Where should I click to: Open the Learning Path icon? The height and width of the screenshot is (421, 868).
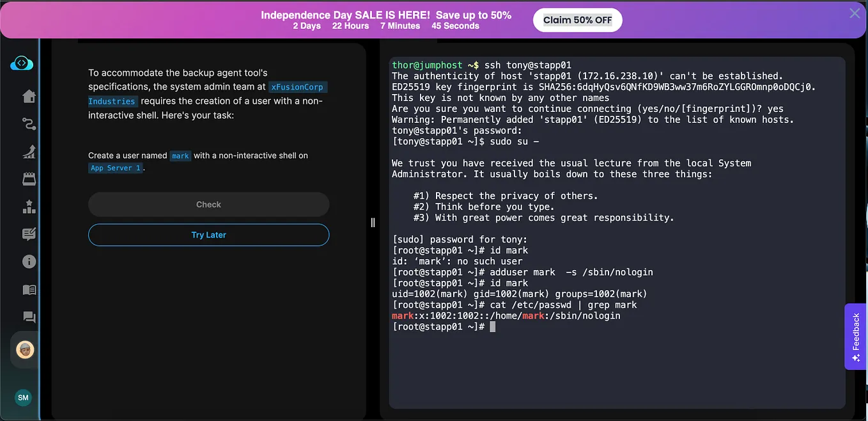point(28,123)
